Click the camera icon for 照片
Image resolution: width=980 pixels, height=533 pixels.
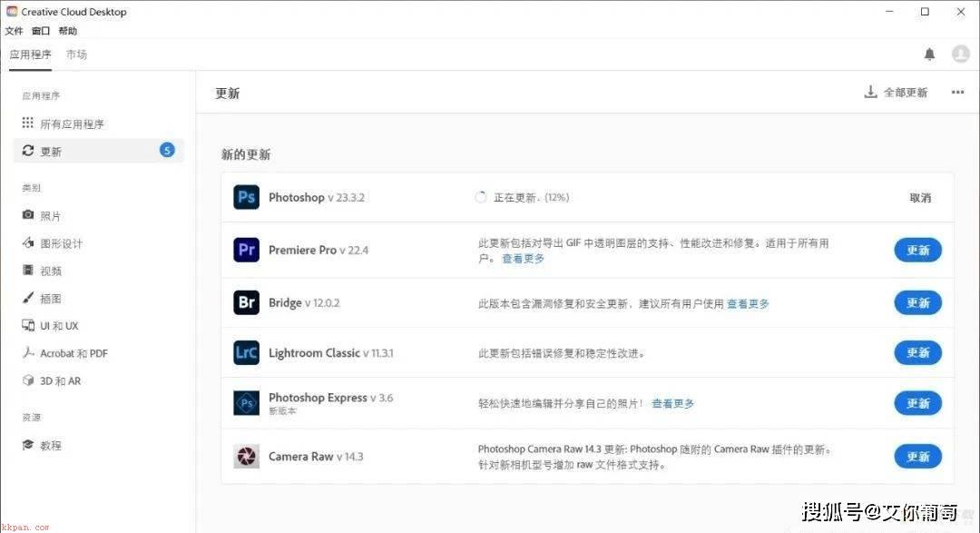point(28,214)
